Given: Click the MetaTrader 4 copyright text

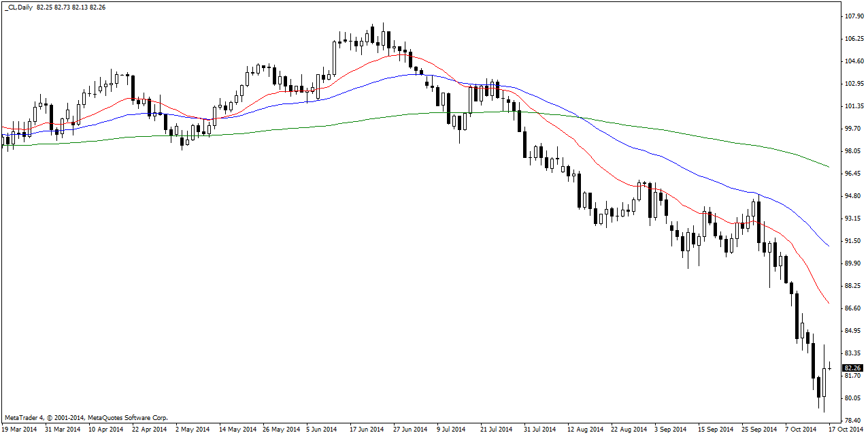Looking at the screenshot, I should pyautogui.click(x=86, y=417).
